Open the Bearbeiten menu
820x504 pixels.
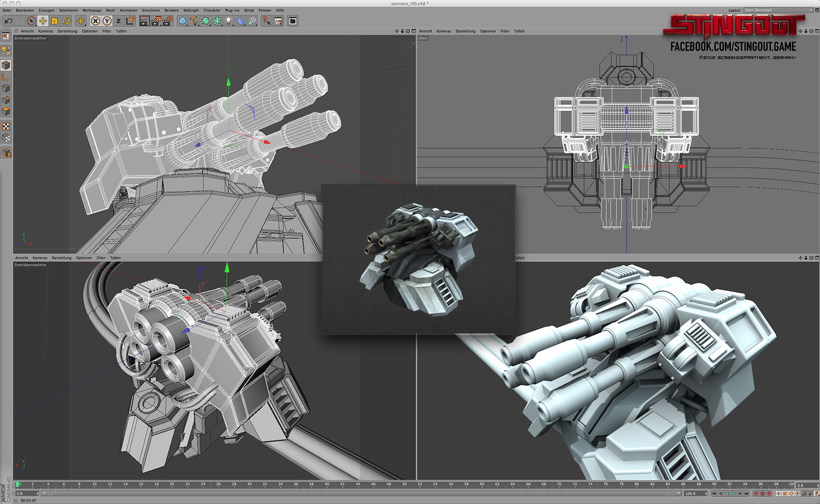coord(25,10)
